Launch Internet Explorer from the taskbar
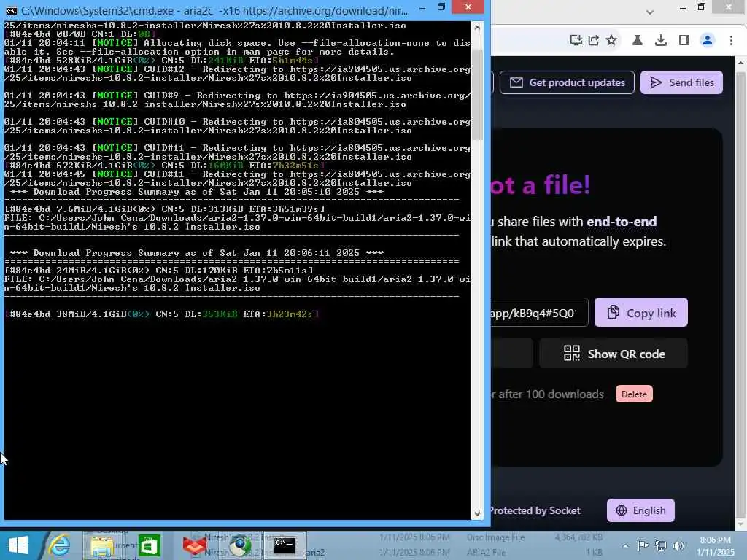747x560 pixels. point(60,545)
